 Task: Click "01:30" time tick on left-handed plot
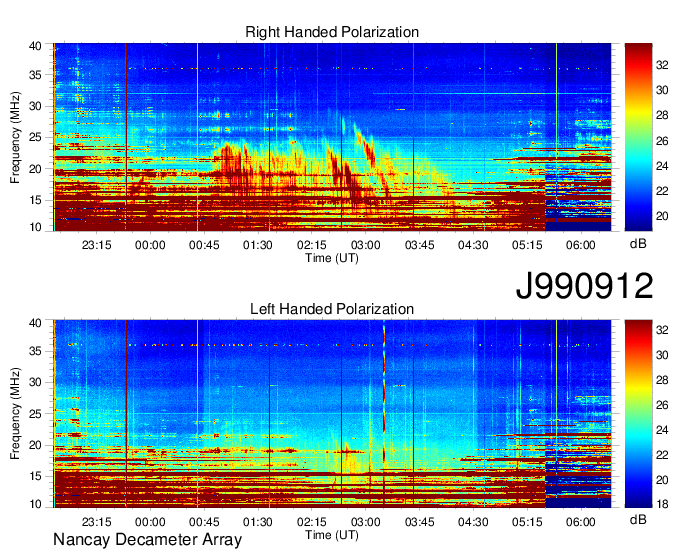258,522
